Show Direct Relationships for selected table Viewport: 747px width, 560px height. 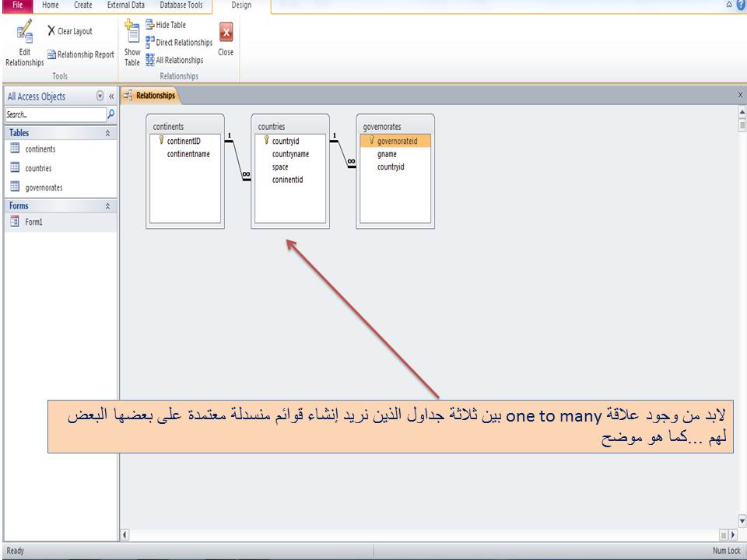[179, 42]
